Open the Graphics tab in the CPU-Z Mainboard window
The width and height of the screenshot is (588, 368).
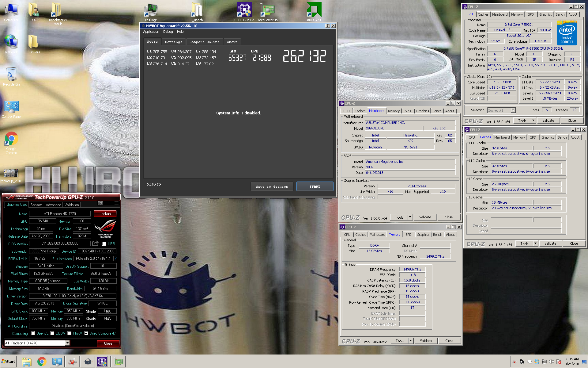coord(422,111)
